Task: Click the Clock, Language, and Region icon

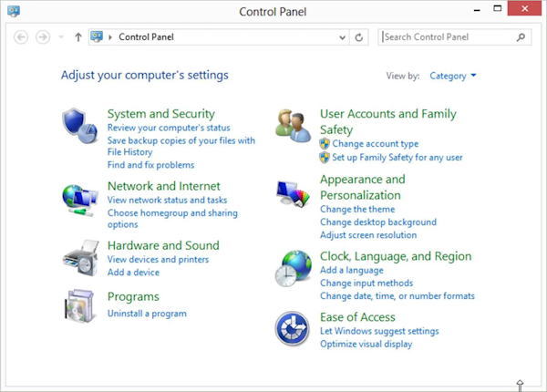Action: click(x=294, y=268)
